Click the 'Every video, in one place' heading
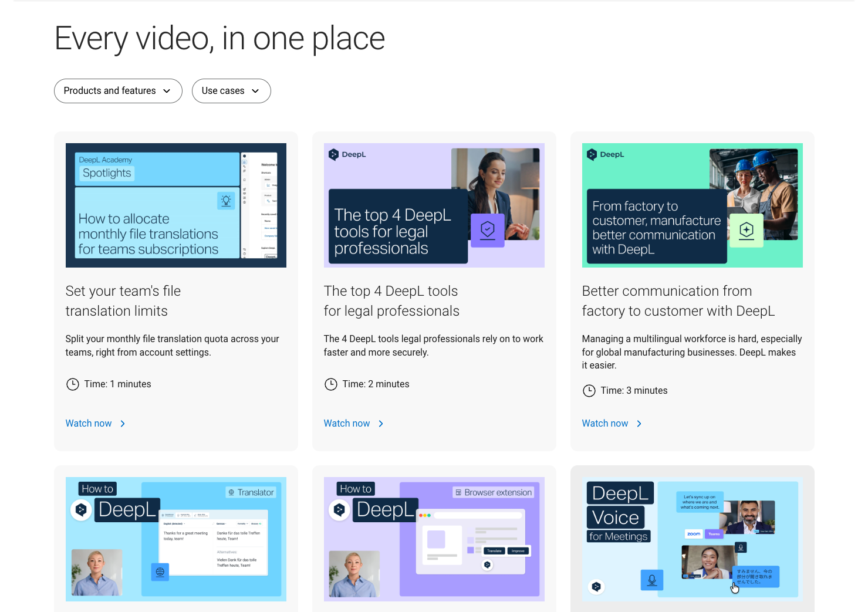The image size is (868, 612). point(220,39)
